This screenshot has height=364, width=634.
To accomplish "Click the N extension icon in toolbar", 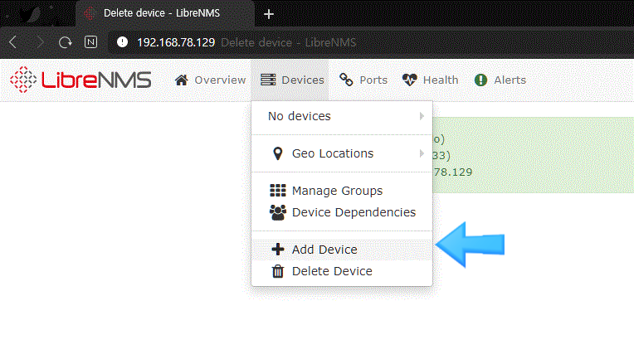I will (x=90, y=42).
